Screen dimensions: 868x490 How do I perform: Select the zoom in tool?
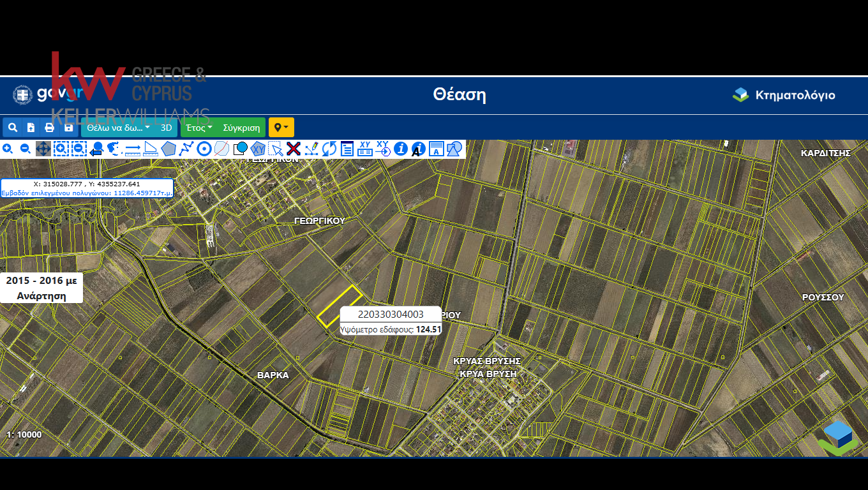(8, 149)
